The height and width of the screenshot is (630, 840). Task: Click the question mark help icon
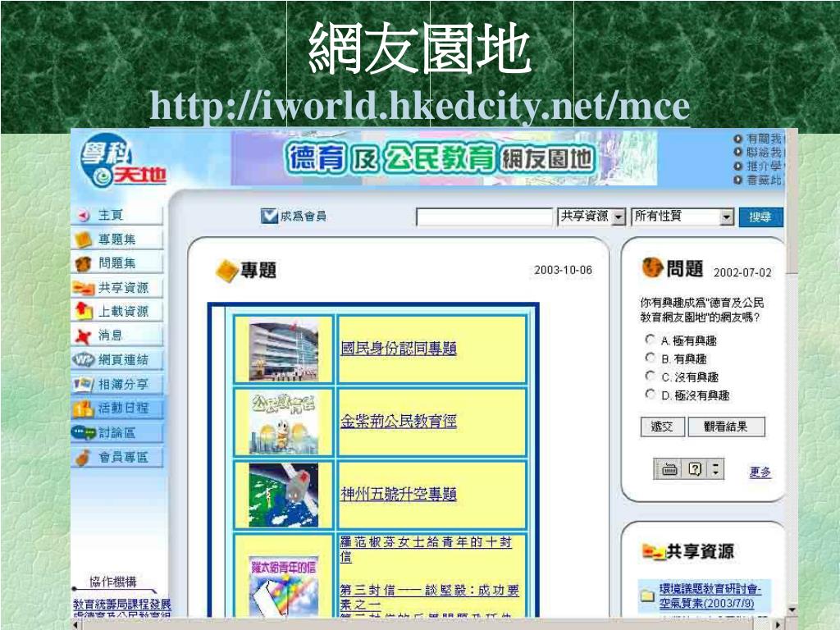click(695, 470)
